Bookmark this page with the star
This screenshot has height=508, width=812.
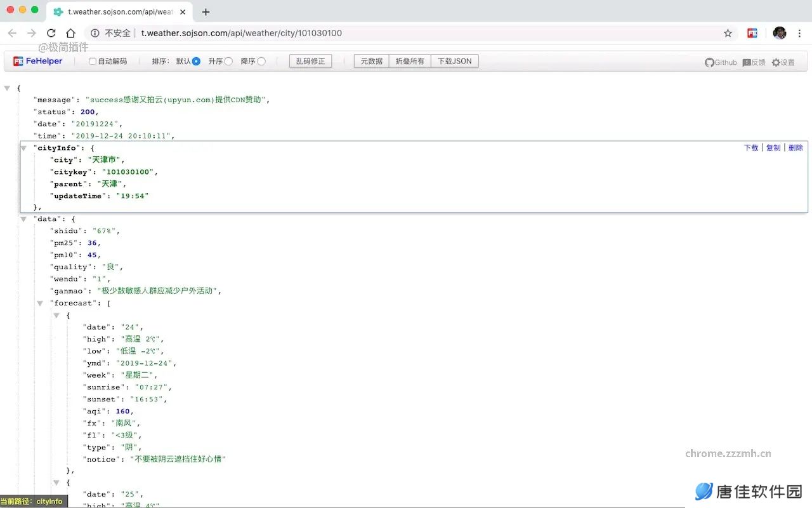[728, 33]
